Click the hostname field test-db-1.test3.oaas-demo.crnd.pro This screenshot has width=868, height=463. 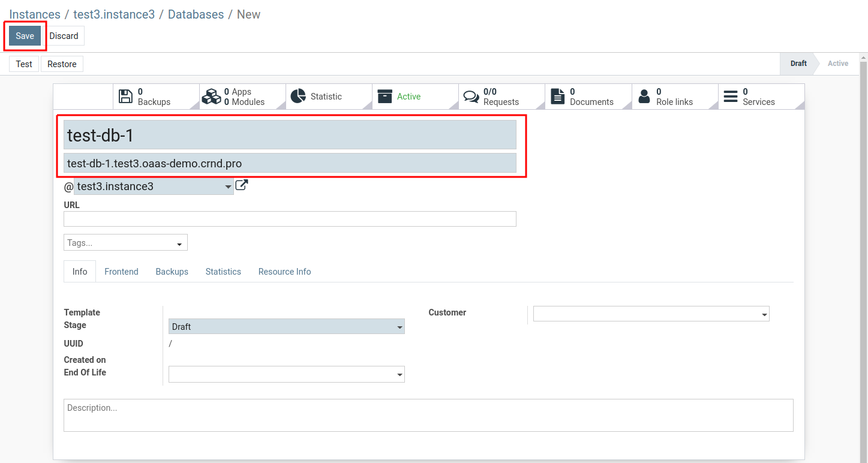pyautogui.click(x=290, y=163)
